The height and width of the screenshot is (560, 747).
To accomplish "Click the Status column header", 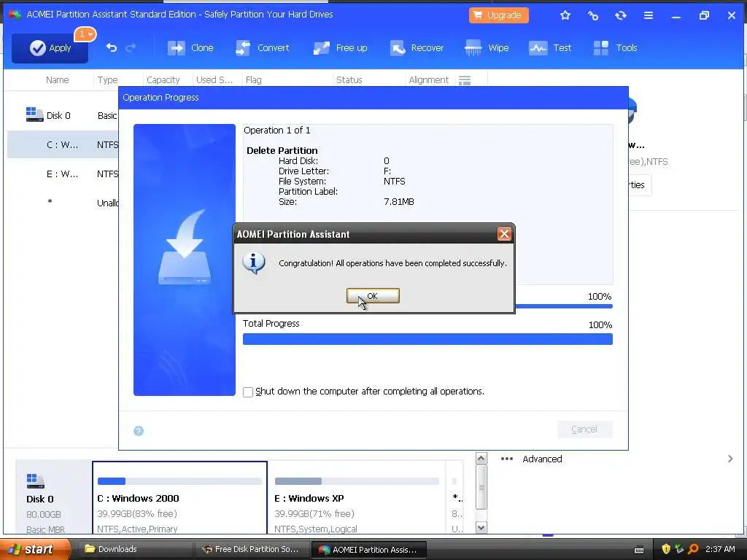I will pyautogui.click(x=349, y=80).
